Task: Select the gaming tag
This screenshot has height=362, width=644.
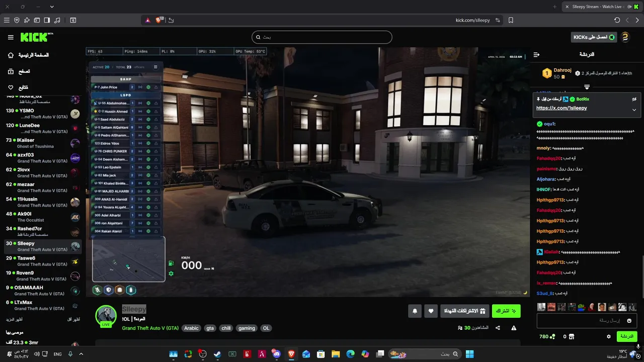Action: click(247, 328)
